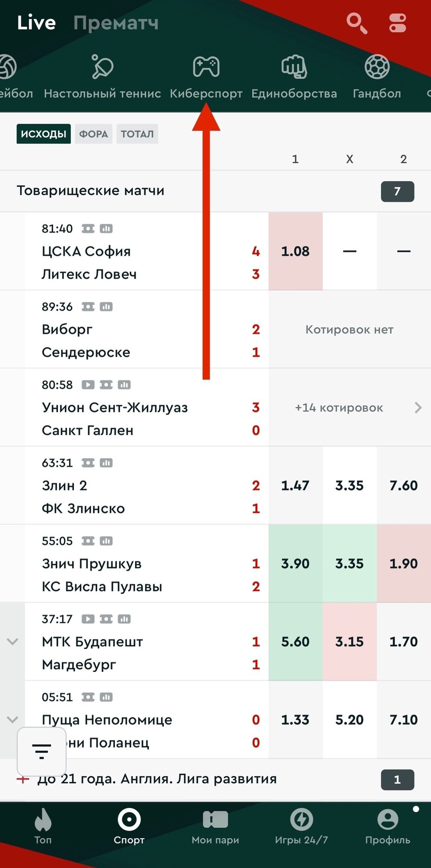Open the search magnifier icon
The image size is (431, 868).
357,23
